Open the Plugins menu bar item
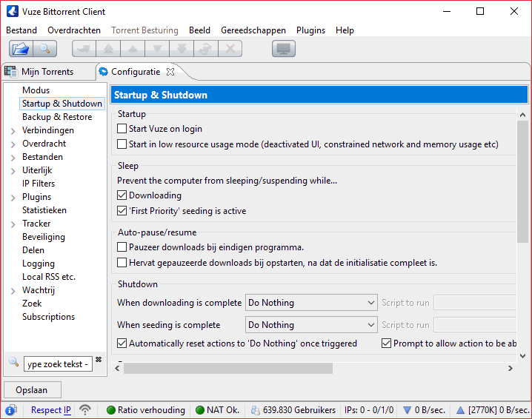532x419 pixels. coord(310,30)
